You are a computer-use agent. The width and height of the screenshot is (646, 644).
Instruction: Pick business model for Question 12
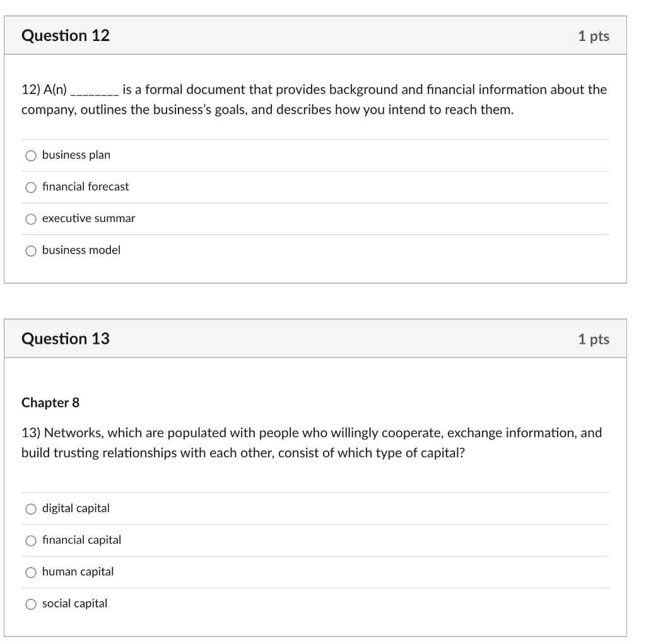click(x=30, y=250)
